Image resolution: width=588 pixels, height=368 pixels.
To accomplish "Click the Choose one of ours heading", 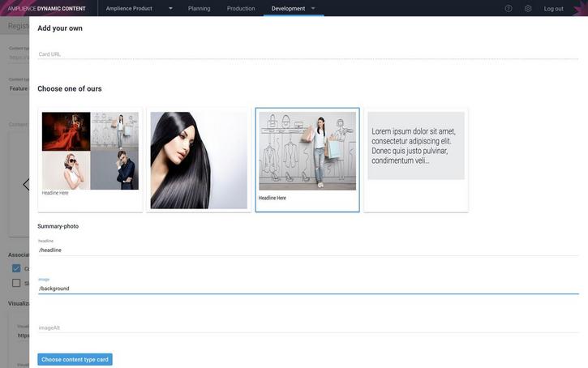I will coord(70,89).
